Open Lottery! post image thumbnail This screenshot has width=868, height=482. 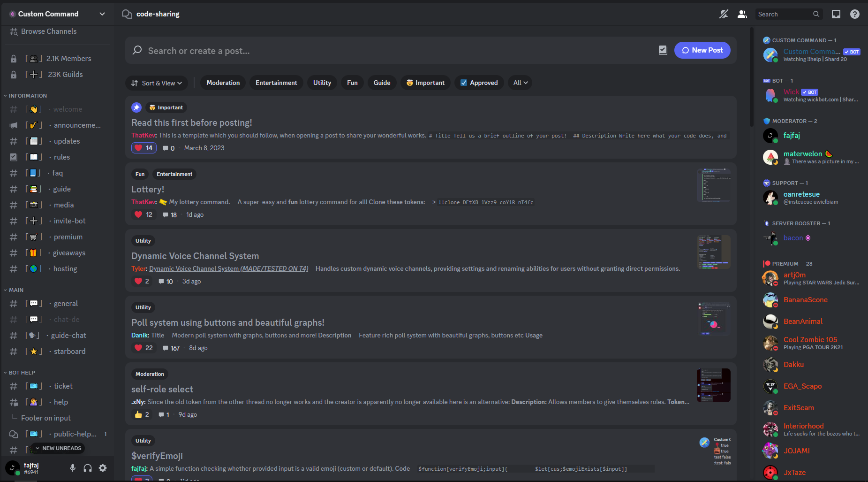(x=713, y=185)
